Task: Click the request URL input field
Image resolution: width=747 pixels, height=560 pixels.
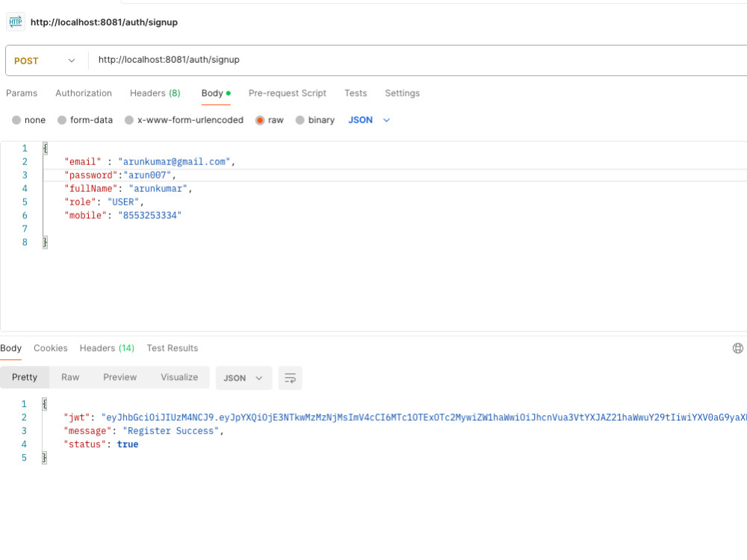Action: 419,60
